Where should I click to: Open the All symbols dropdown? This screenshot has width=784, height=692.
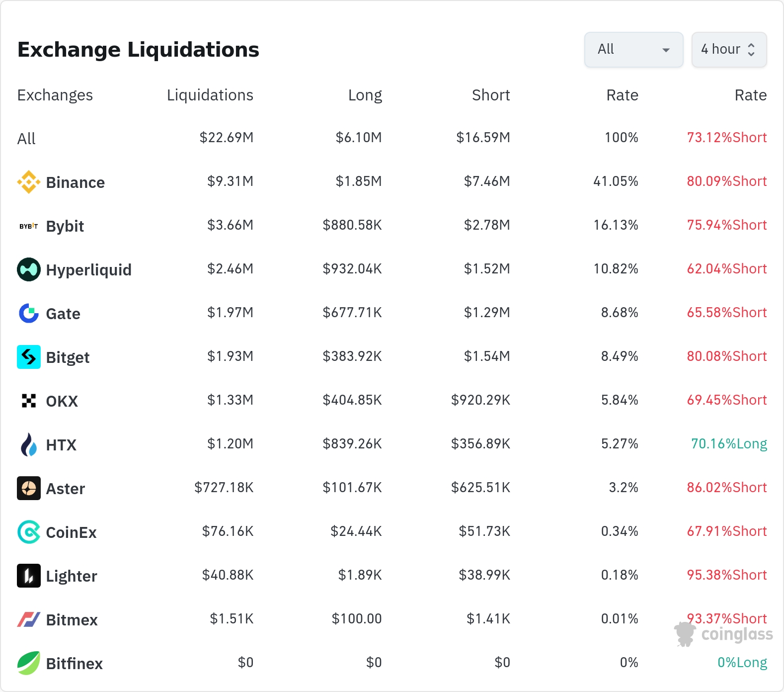coord(633,50)
